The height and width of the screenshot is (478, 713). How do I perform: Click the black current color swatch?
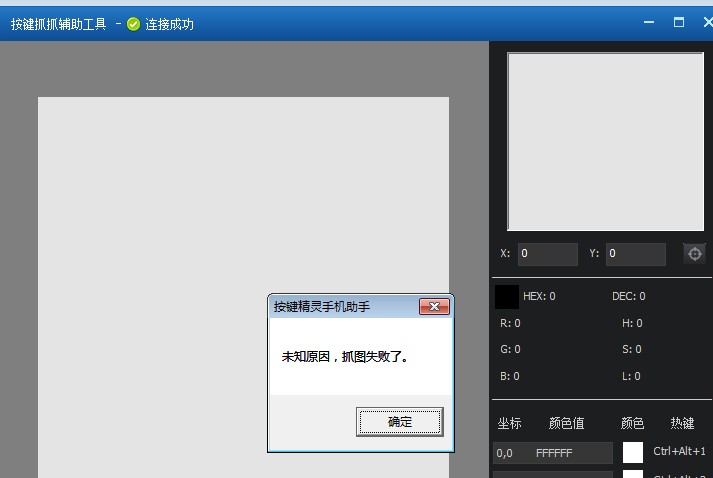507,296
